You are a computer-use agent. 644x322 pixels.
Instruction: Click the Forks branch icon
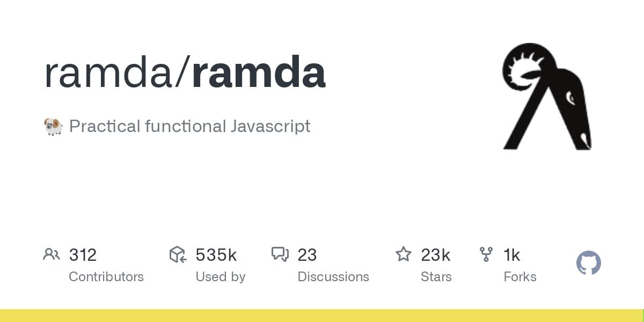coord(486,254)
